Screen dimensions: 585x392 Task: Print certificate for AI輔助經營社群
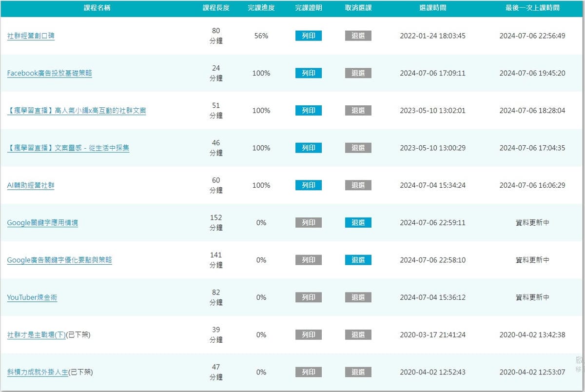click(x=309, y=185)
